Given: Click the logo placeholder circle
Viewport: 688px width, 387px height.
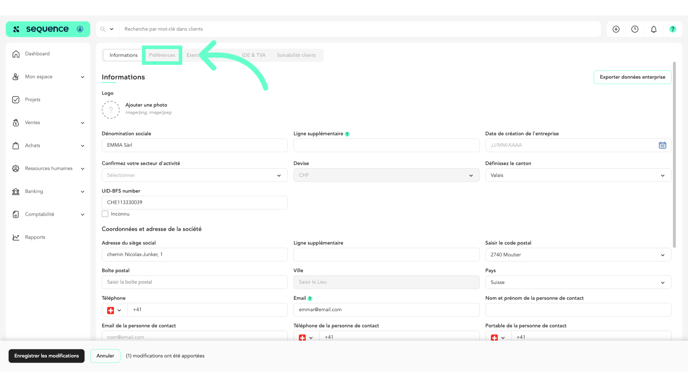Looking at the screenshot, I should pos(111,110).
